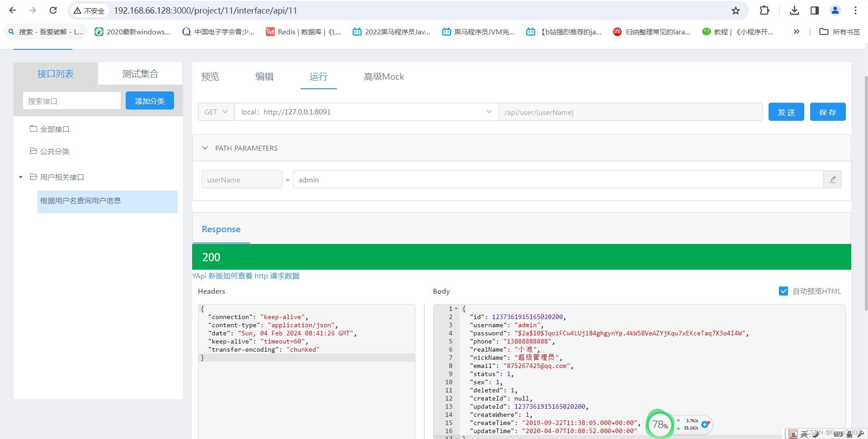Switch to the 编辑 tab

click(x=264, y=76)
